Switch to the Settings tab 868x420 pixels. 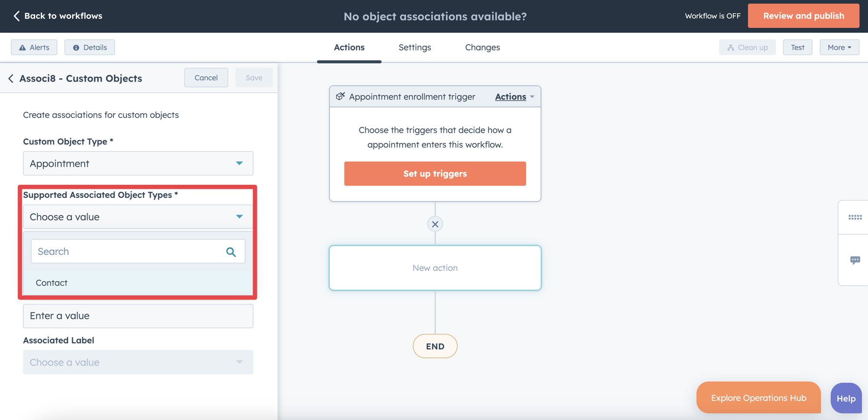click(x=414, y=47)
